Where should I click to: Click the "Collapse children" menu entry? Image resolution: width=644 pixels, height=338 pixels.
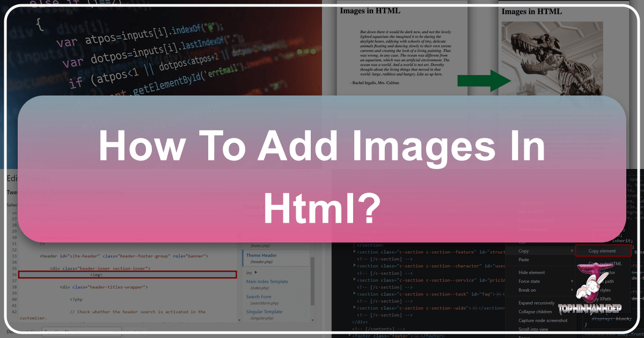click(535, 312)
